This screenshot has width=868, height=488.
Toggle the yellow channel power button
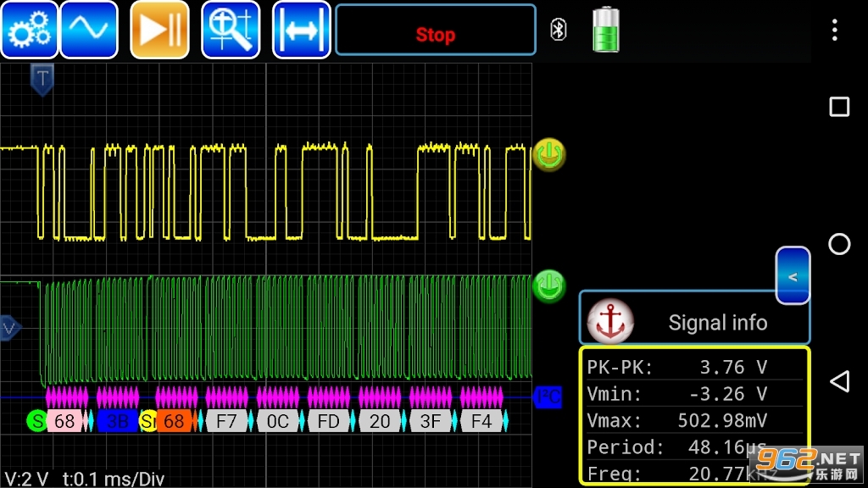pyautogui.click(x=548, y=155)
